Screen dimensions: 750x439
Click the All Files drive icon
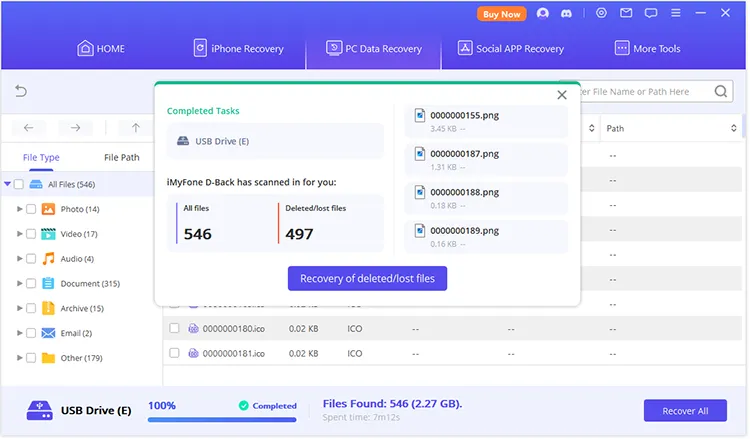click(x=36, y=184)
